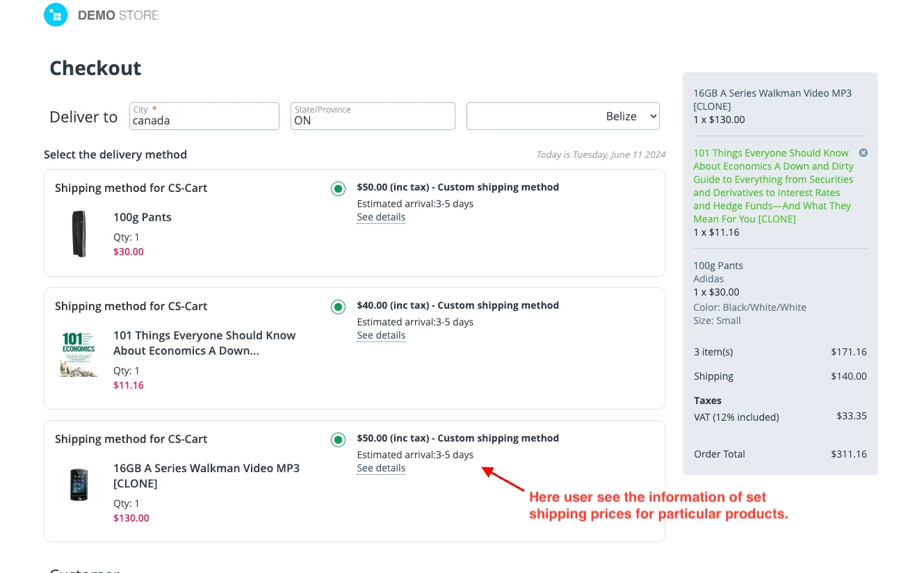Screen dimensions: 924x573
Task: Click 100g Pants title in shipping list
Action: (x=142, y=217)
